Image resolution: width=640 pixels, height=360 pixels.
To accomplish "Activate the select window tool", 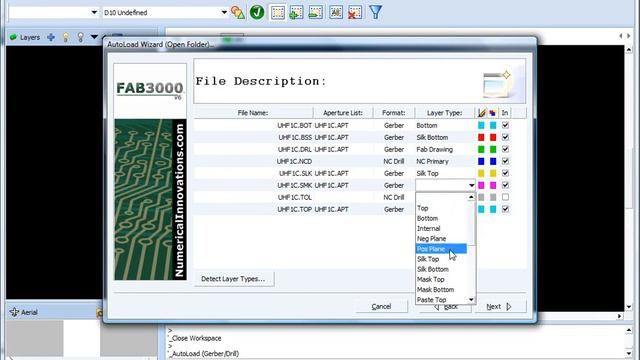I will [278, 12].
